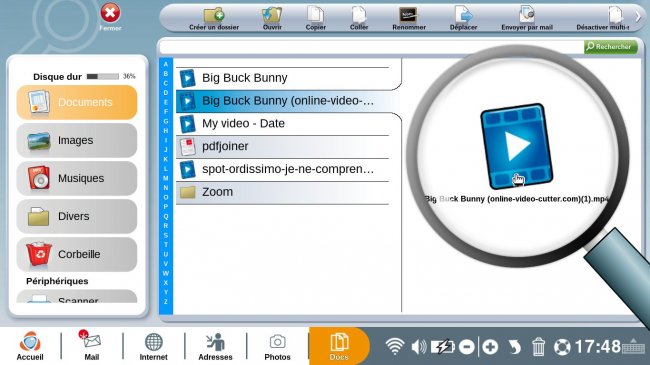Viewport: 650px width, 365px height.
Task: Click the Renommer tool
Action: [x=409, y=19]
